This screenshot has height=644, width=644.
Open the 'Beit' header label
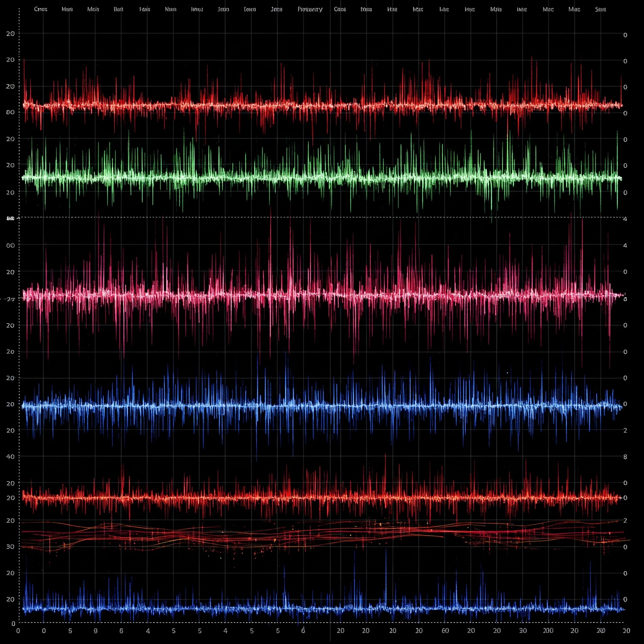tap(118, 9)
